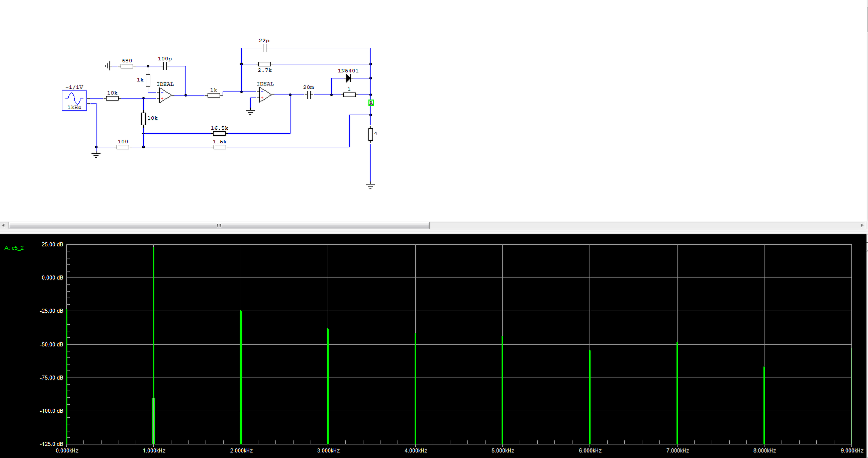Click the "2.000kHz" frequency label

click(x=241, y=450)
